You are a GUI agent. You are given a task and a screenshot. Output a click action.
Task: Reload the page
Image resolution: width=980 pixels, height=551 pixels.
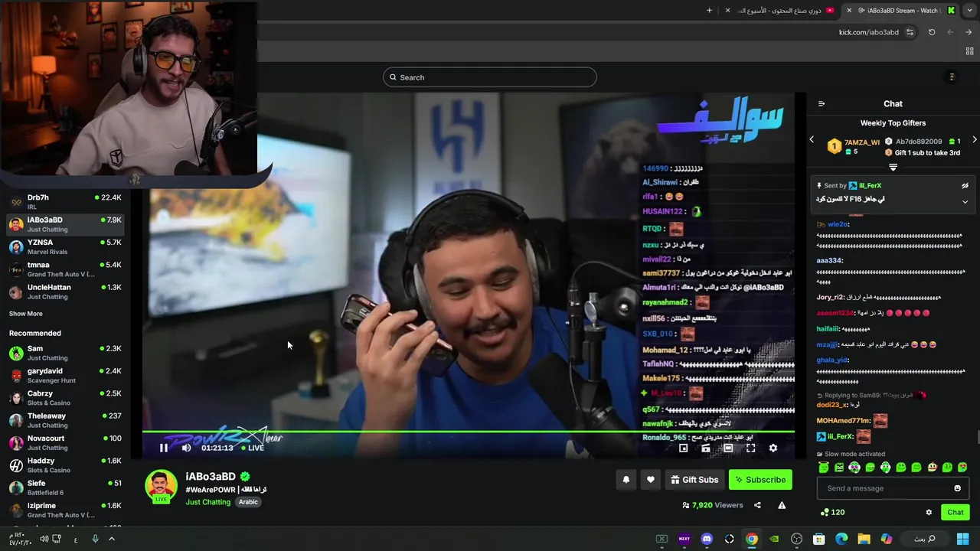[932, 32]
